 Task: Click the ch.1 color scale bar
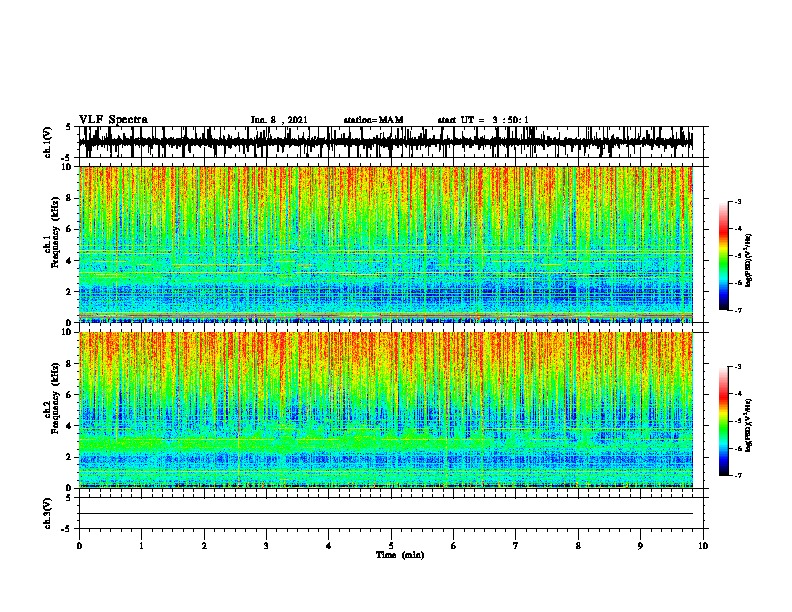click(x=724, y=256)
